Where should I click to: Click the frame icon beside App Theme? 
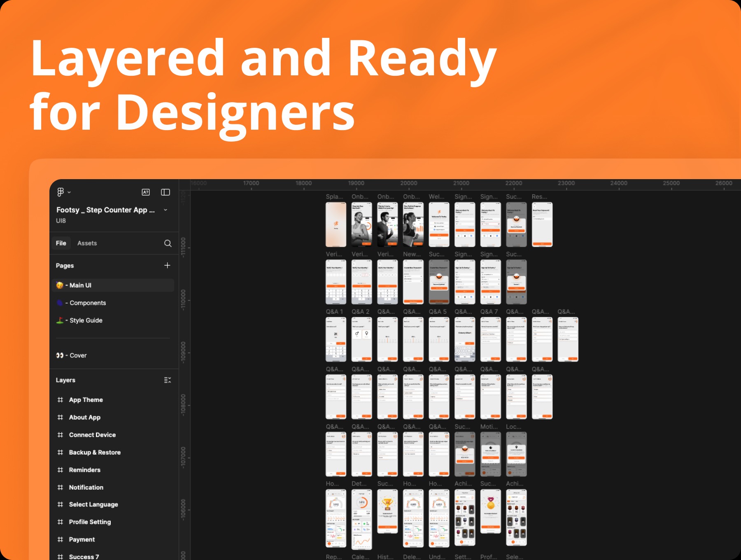point(60,399)
